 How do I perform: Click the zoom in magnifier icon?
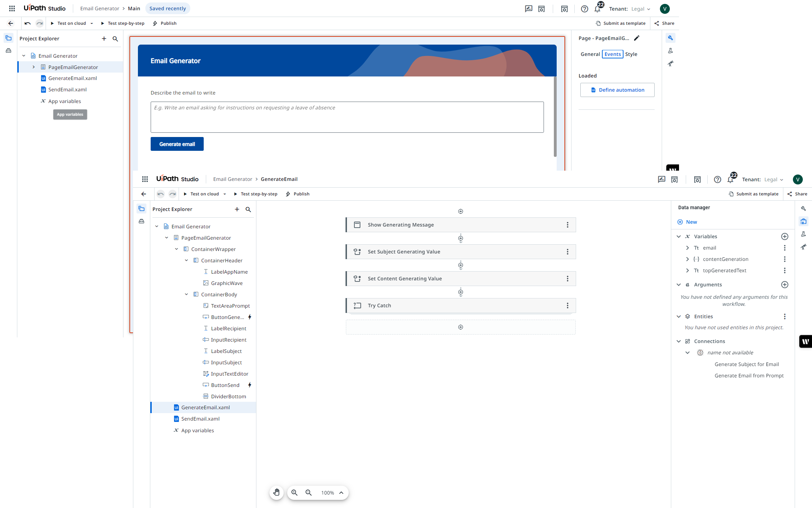[x=294, y=492]
